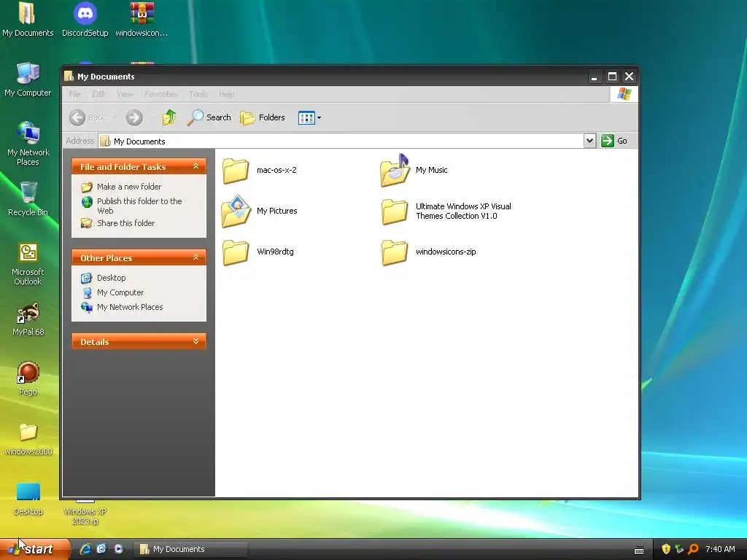Click Publish this folder to the Web
Viewport: 747px width, 560px height.
[x=139, y=206]
